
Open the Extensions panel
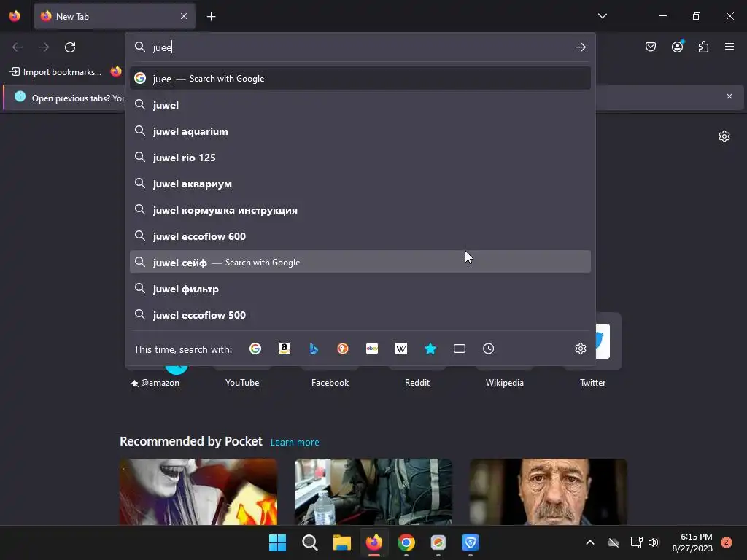[x=704, y=47]
